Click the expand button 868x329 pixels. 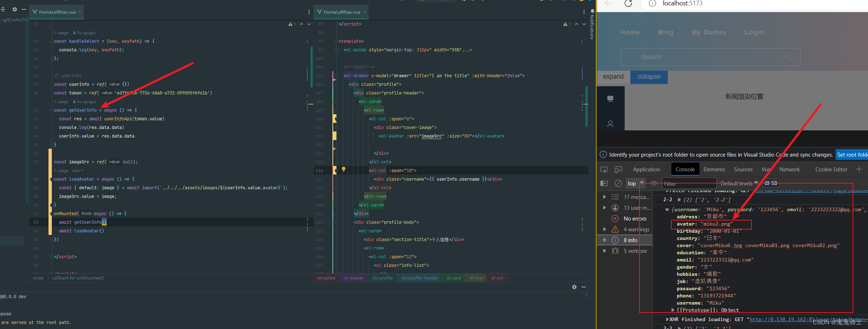pyautogui.click(x=613, y=77)
